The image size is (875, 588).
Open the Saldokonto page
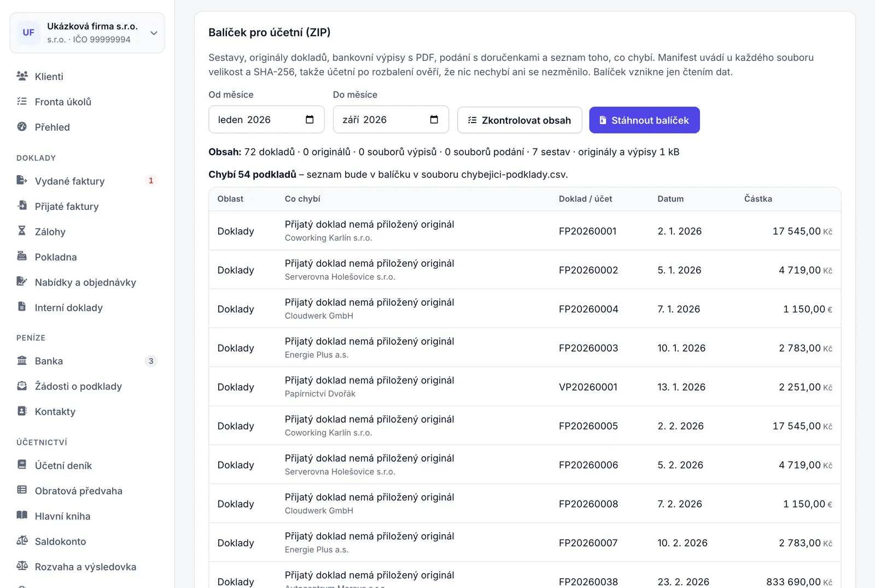pyautogui.click(x=87, y=542)
